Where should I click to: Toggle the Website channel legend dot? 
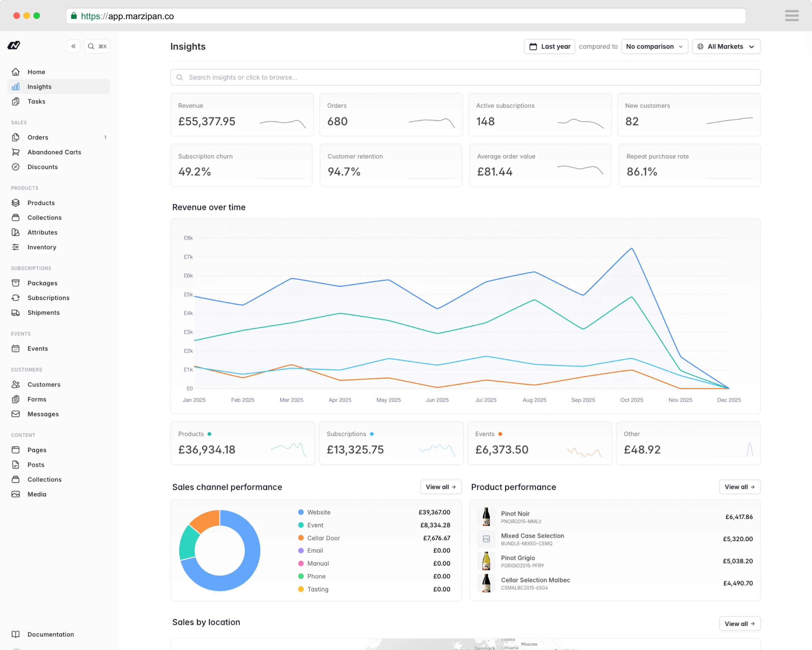(x=301, y=512)
